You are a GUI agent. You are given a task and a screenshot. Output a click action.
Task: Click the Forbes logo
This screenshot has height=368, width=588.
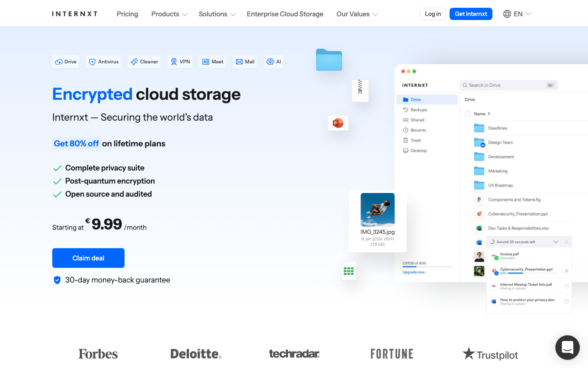coord(98,354)
